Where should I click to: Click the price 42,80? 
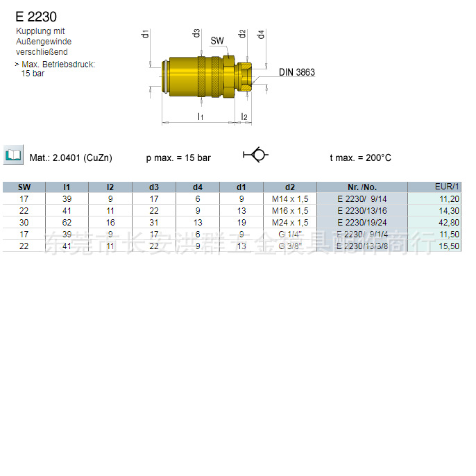tap(450, 223)
